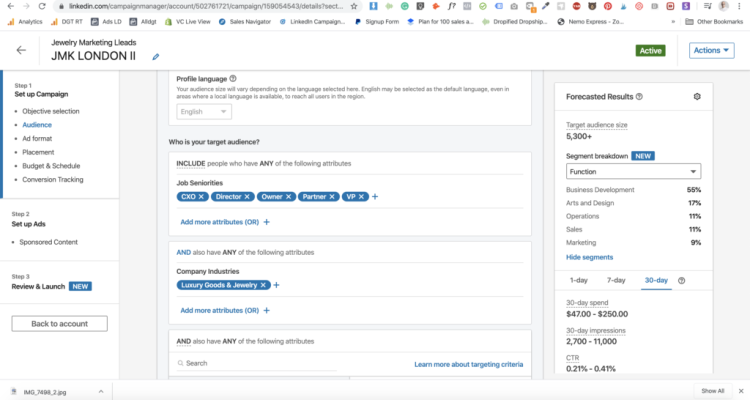Show help for Profile language
Screen dimensions: 750x400
pyautogui.click(x=233, y=79)
